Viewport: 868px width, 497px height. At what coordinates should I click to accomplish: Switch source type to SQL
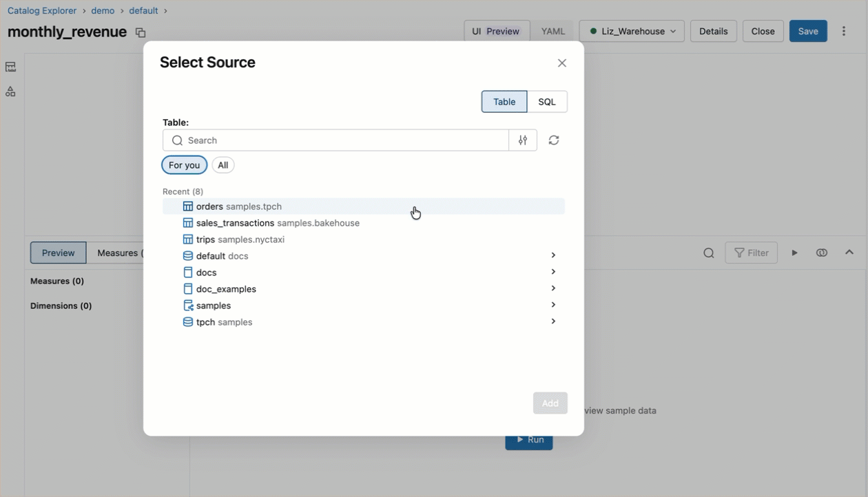[547, 101]
